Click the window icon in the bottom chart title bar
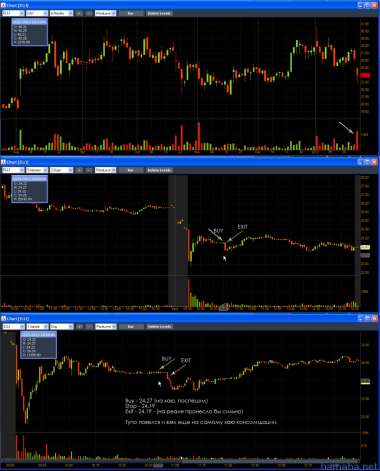 click(3, 319)
